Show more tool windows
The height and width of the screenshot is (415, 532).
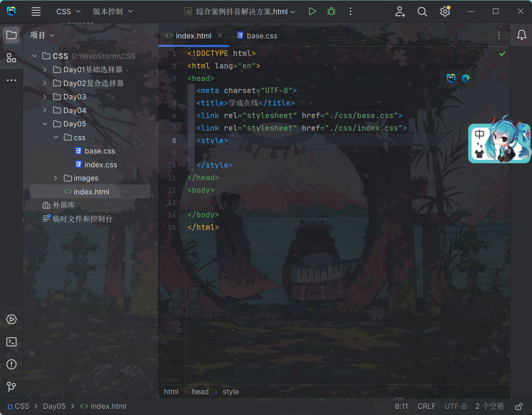(x=12, y=80)
